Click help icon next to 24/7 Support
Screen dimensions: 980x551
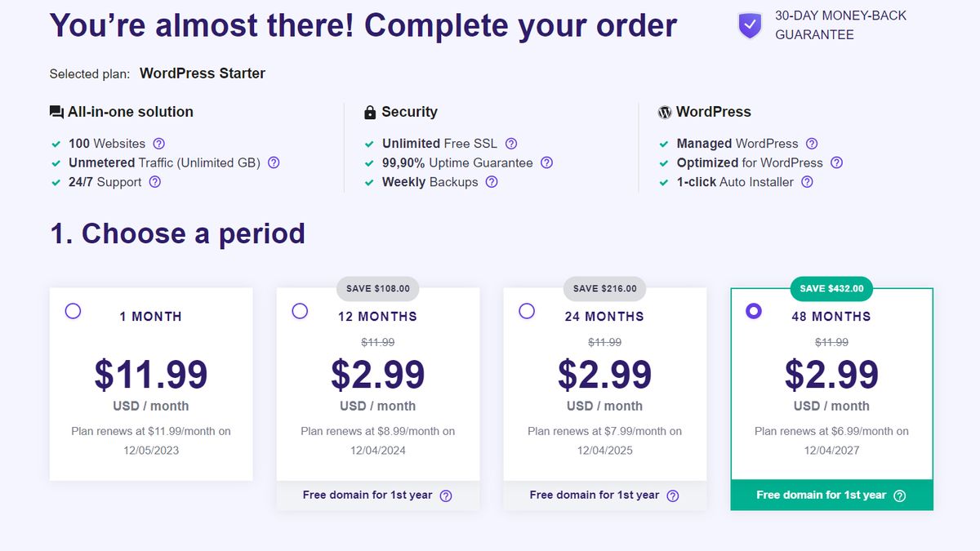[x=155, y=182]
